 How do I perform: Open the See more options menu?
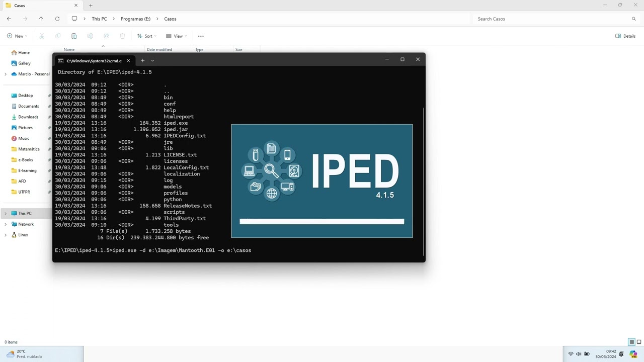pyautogui.click(x=201, y=36)
